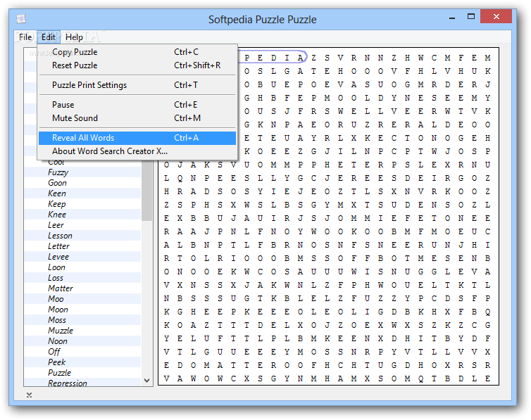The image size is (531, 420).
Task: Select the word Off in list
Action: [54, 352]
